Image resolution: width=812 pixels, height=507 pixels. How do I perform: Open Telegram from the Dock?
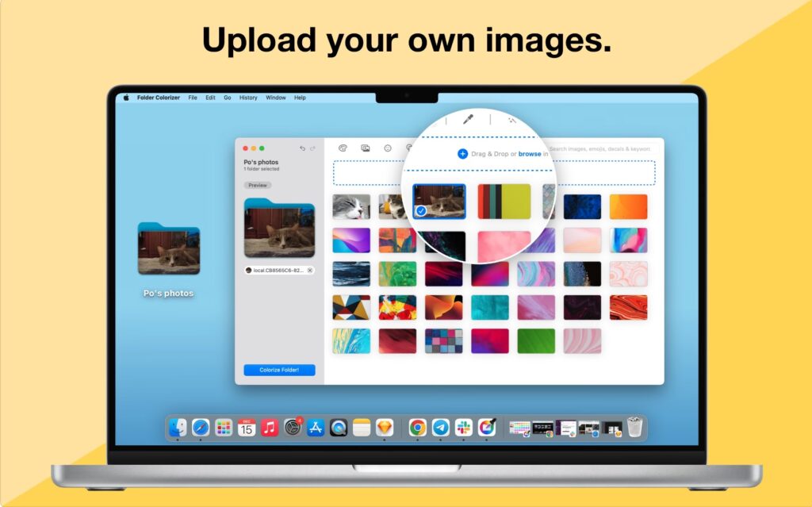[439, 427]
